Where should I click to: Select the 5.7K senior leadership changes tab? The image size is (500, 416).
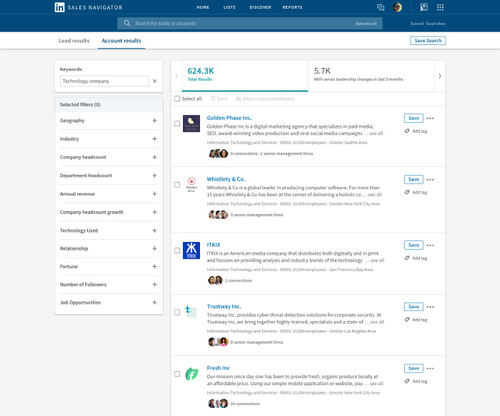coord(371,75)
